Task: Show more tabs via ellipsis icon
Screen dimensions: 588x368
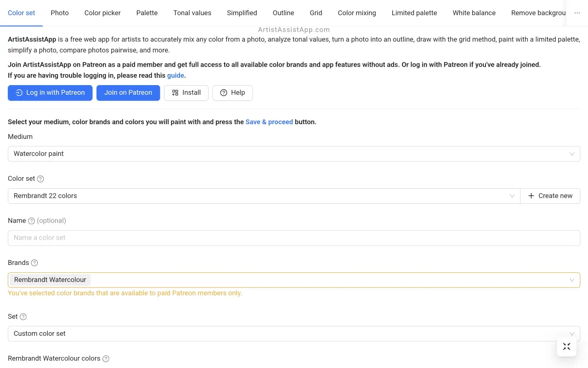Action: [577, 13]
